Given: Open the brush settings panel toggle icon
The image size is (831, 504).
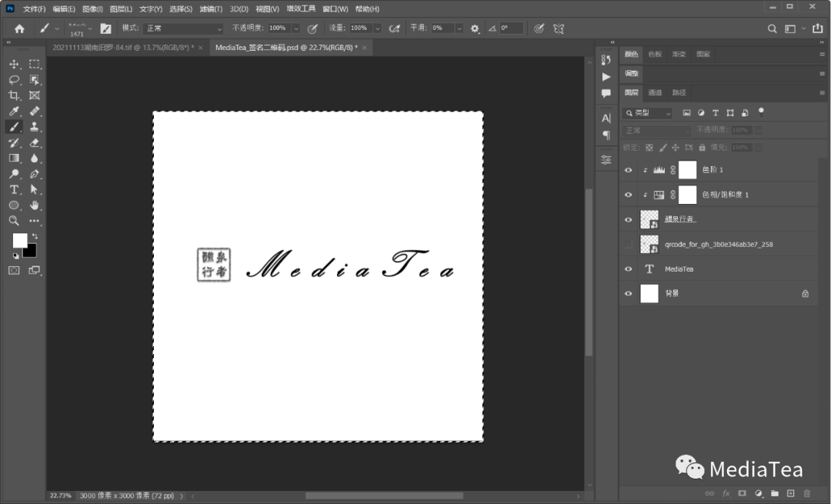Looking at the screenshot, I should tap(106, 28).
